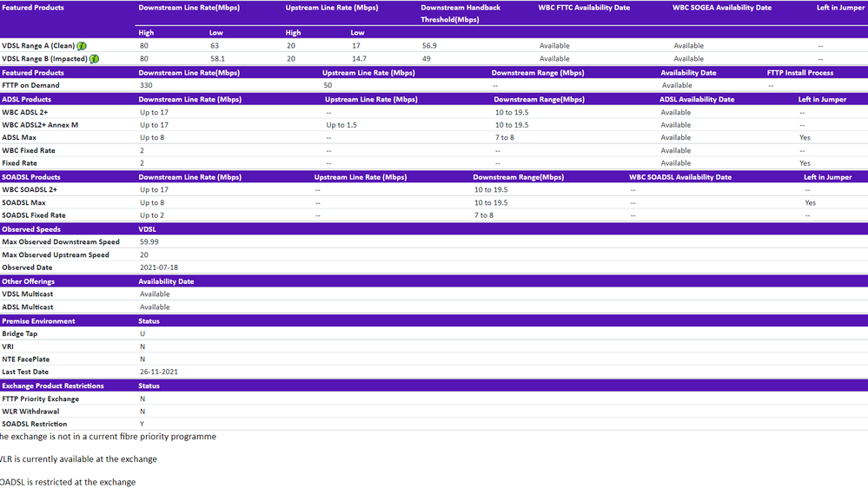Screen dimensions: 868x488
Task: Select the Observed Speeds section header
Action: coord(31,229)
